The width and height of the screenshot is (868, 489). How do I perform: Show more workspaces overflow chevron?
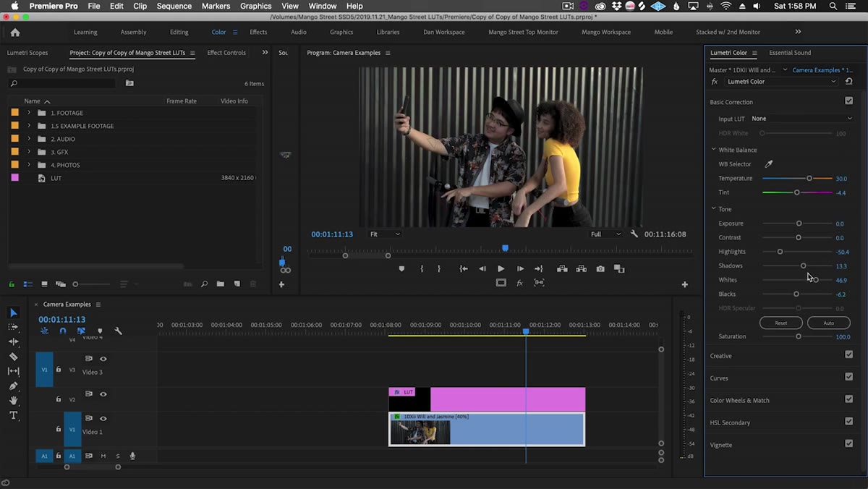[798, 32]
